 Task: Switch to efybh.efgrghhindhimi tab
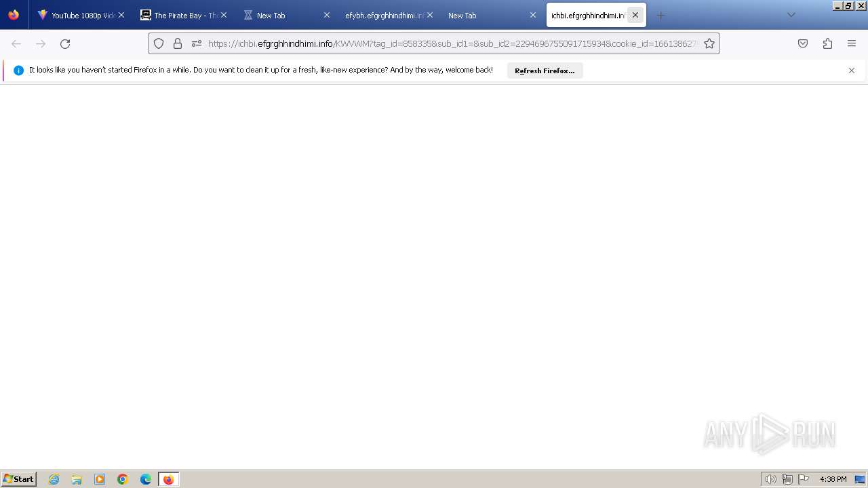(389, 15)
